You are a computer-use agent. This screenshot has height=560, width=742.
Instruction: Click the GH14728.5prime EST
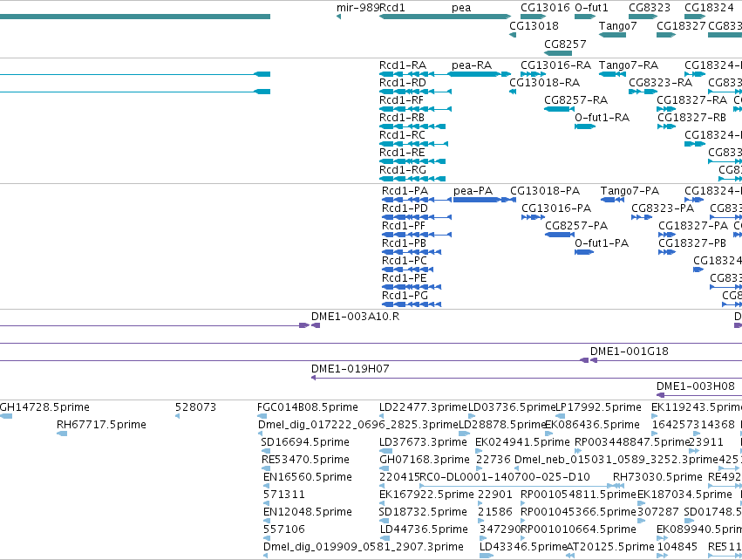pyautogui.click(x=6, y=416)
